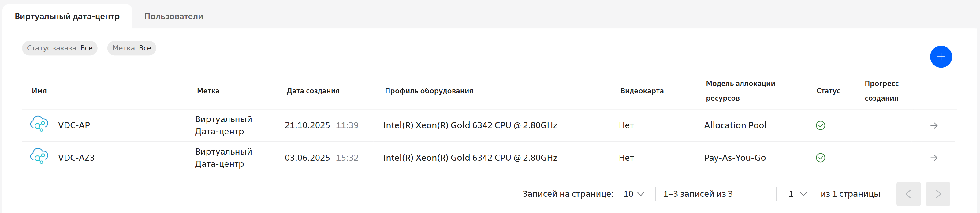Expand the records per page dropdown

click(x=633, y=194)
